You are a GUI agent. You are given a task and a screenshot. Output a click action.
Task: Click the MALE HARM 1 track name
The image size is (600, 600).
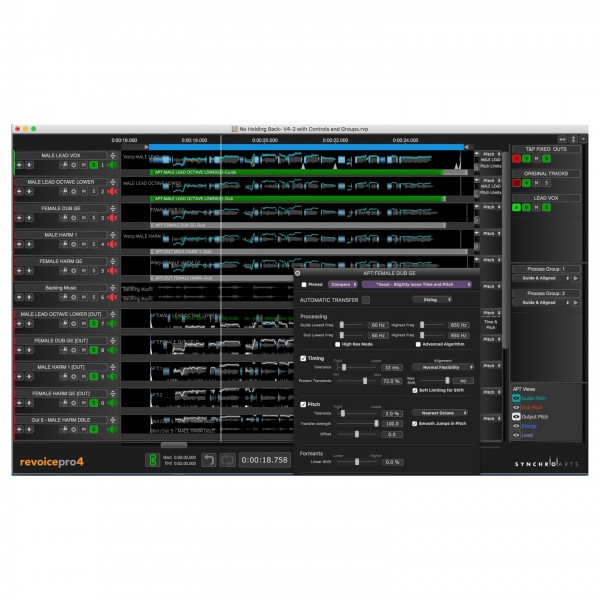[60, 234]
